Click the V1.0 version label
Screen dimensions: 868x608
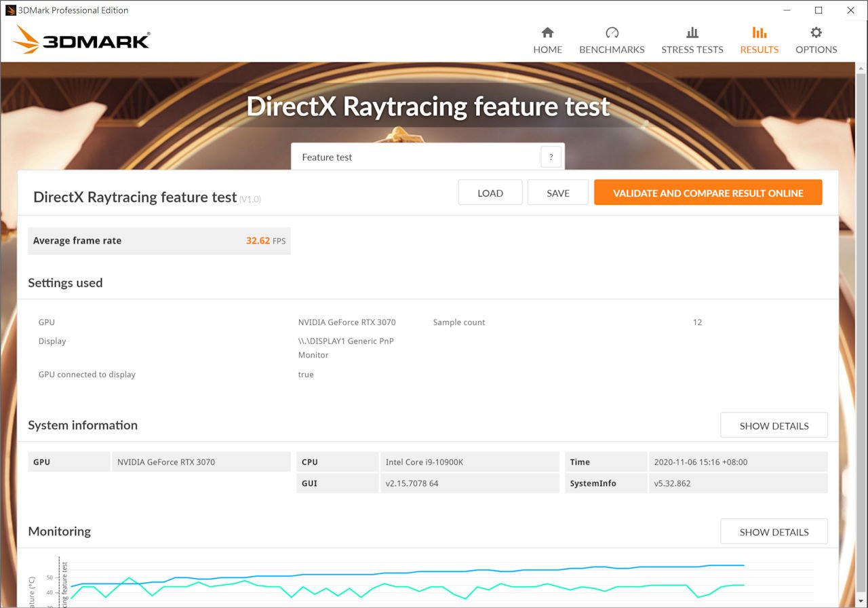click(x=250, y=199)
